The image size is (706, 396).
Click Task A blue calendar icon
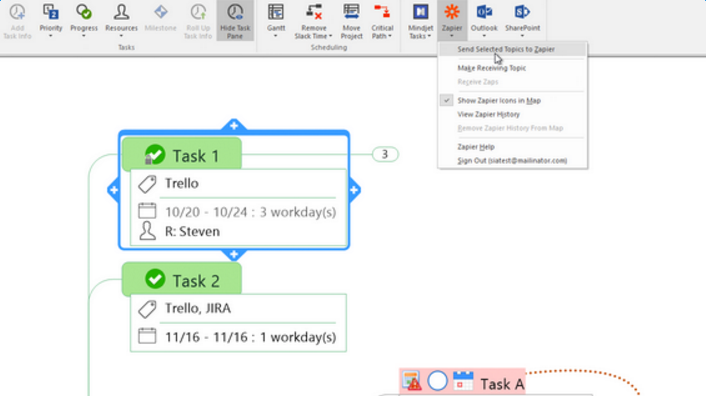[x=463, y=381]
